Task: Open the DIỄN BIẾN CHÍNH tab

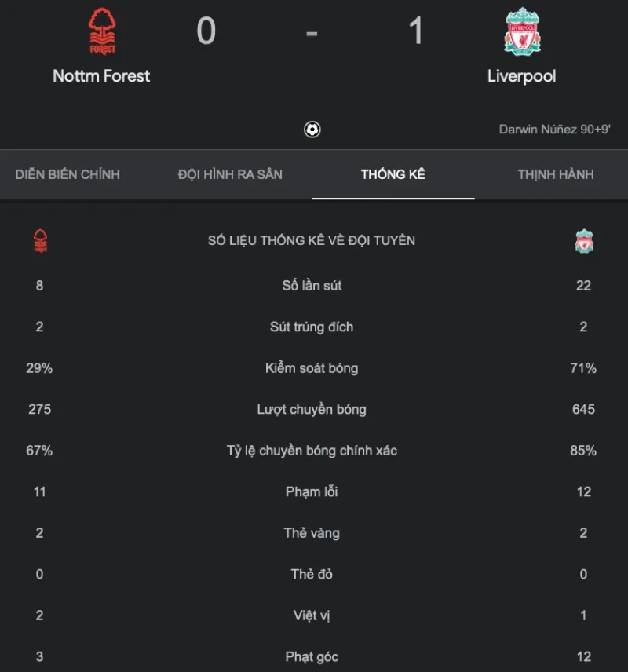Action: pos(68,174)
